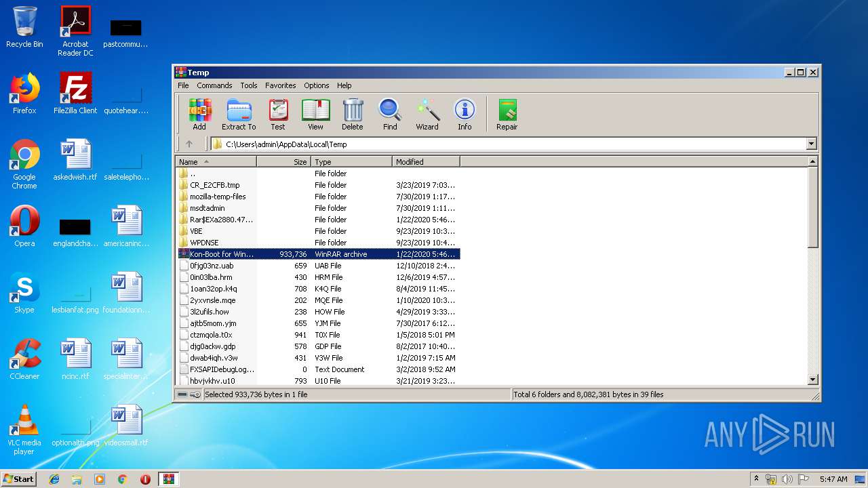Go up one folder arrow
This screenshot has width=868, height=488.
(x=189, y=144)
